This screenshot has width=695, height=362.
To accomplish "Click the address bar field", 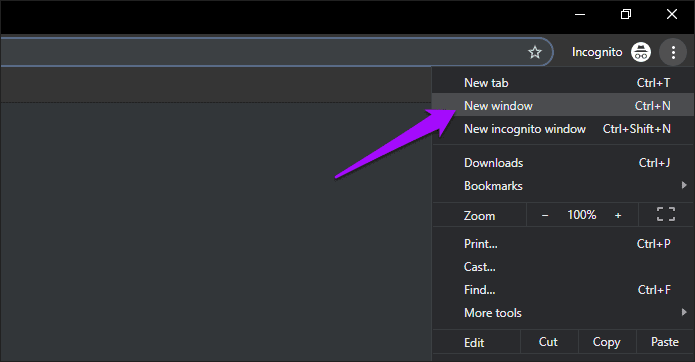I will 277,52.
